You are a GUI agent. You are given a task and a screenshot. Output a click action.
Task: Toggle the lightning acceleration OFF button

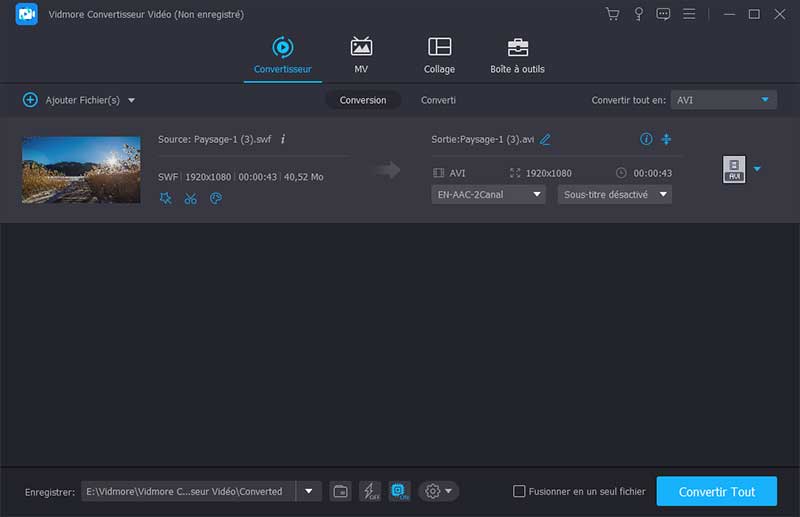tap(370, 491)
